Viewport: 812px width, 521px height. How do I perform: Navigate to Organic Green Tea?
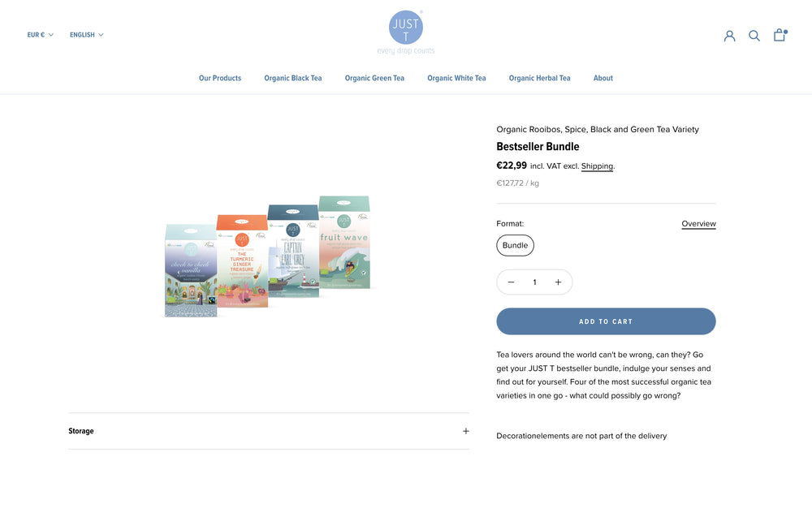point(374,78)
